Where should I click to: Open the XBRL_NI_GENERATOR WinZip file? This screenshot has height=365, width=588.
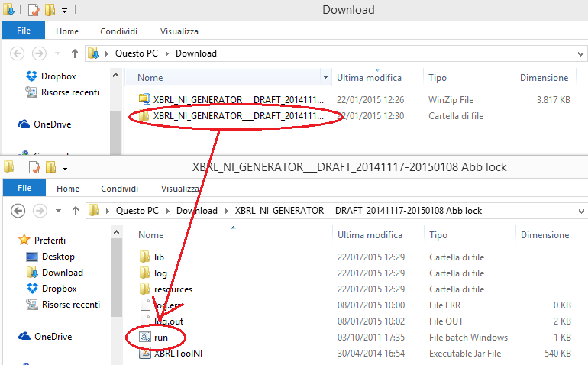(238, 99)
